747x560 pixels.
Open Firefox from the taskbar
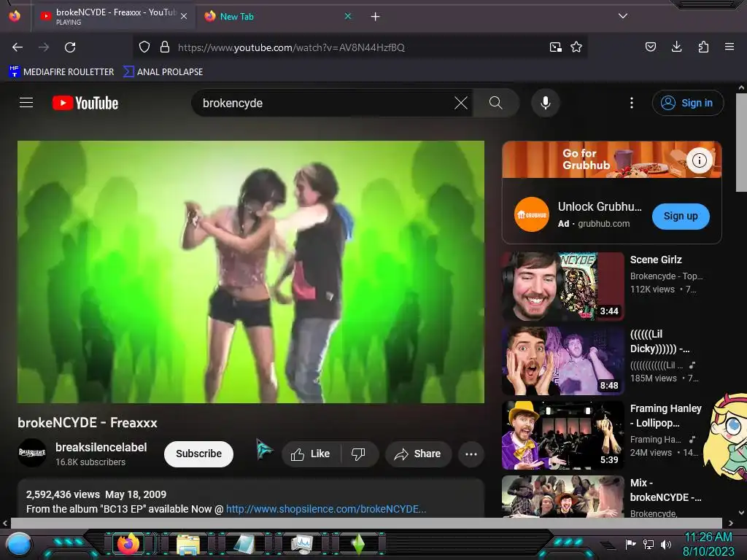(x=128, y=544)
